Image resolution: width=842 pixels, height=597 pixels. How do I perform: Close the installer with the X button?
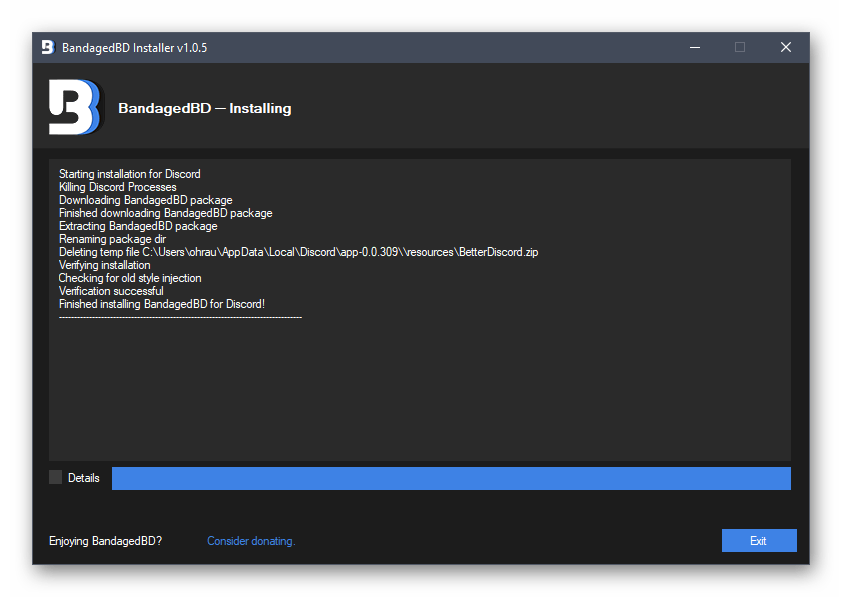click(x=786, y=47)
